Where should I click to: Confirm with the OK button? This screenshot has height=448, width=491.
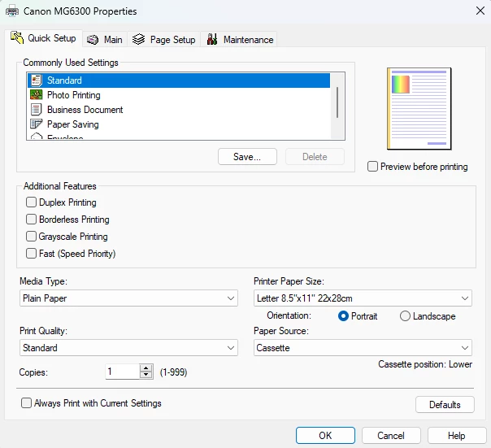tap(325, 436)
